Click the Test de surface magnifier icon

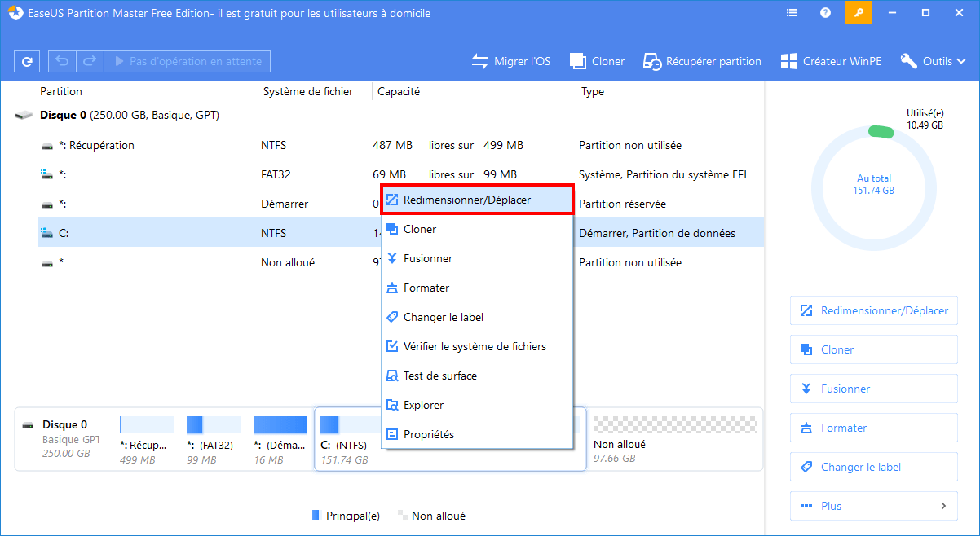pyautogui.click(x=392, y=376)
